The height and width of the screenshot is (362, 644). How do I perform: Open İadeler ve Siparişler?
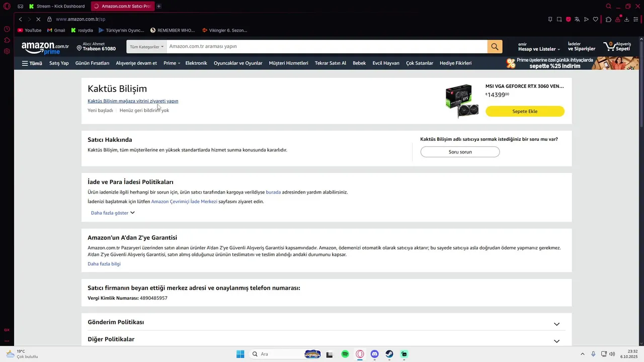(x=582, y=47)
